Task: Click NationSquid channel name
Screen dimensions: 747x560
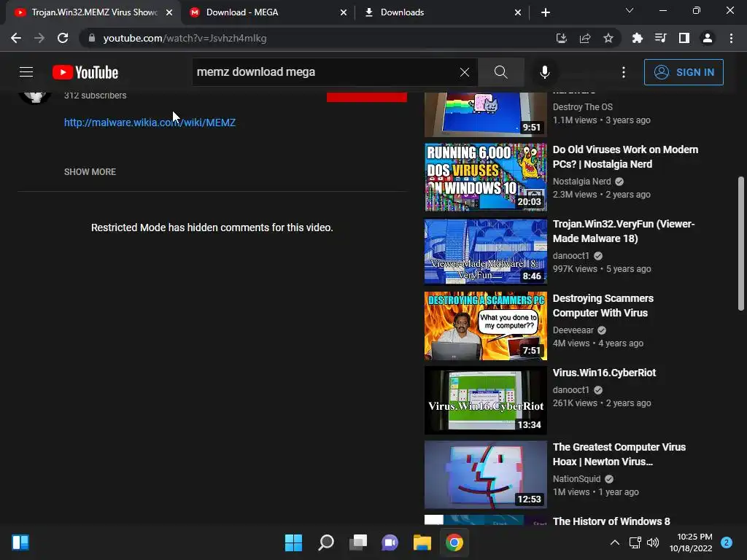Action: [x=576, y=479]
